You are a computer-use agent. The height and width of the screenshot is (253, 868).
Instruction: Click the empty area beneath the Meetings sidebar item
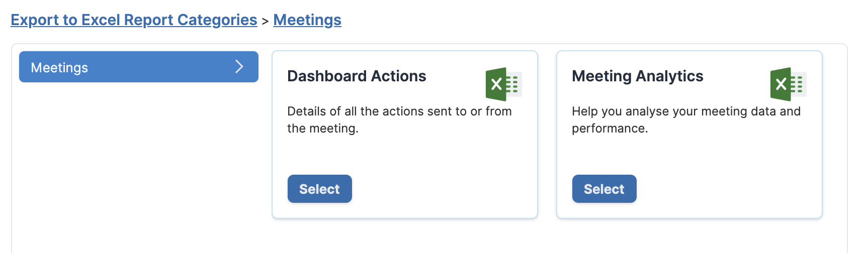[139, 161]
